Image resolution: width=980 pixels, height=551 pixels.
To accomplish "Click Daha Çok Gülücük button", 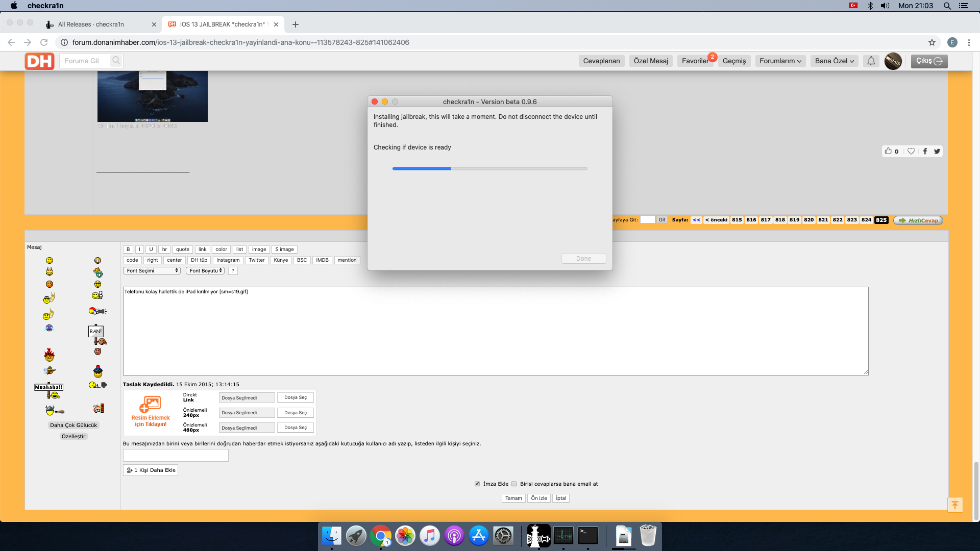I will (x=73, y=425).
